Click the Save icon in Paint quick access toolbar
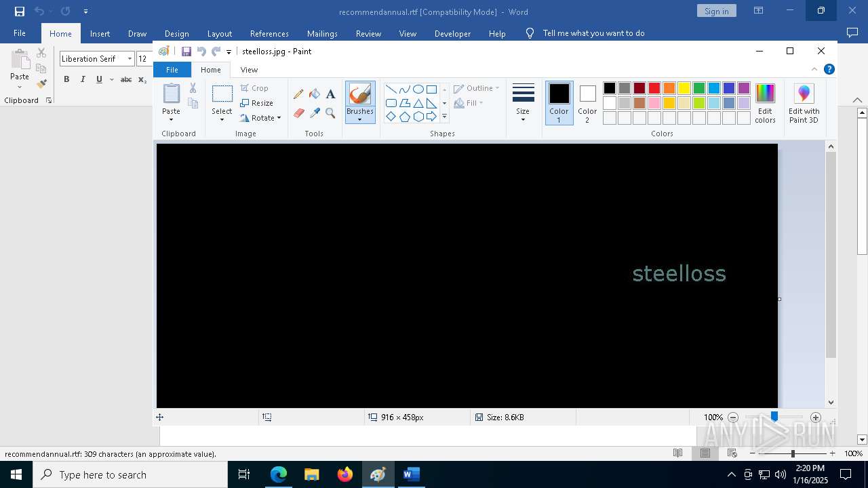This screenshot has width=868, height=488. (186, 52)
